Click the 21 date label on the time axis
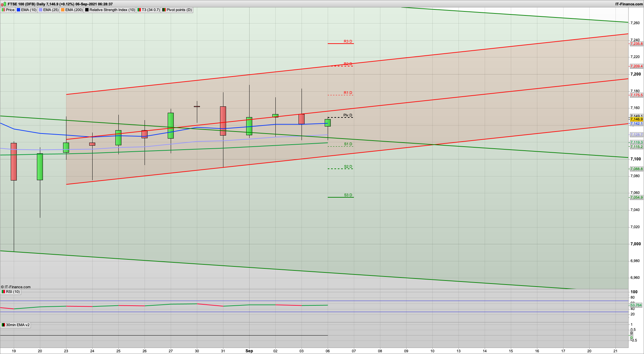This screenshot has height=354, width=644. coord(615,351)
